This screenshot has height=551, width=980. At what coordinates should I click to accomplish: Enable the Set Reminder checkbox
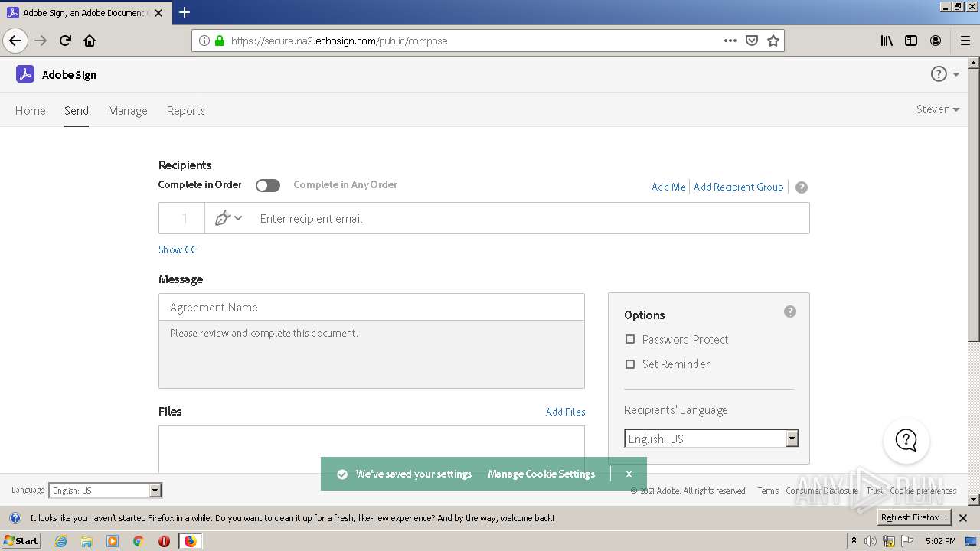630,364
